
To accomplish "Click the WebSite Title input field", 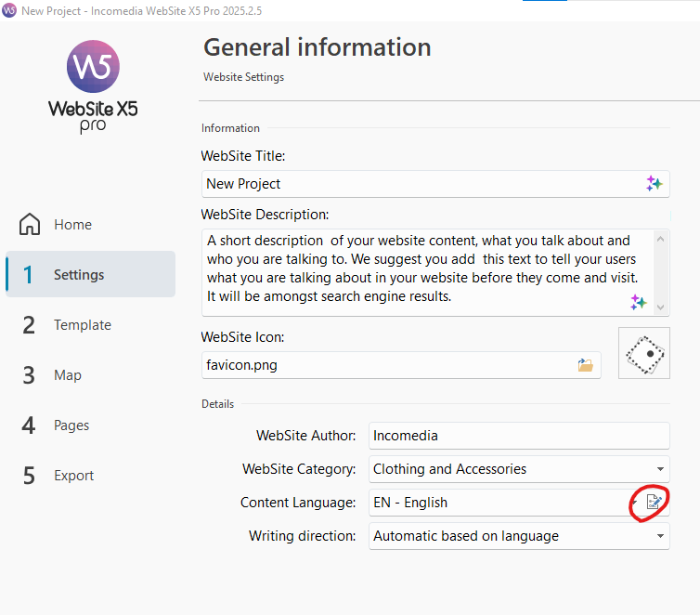I will coord(435,184).
